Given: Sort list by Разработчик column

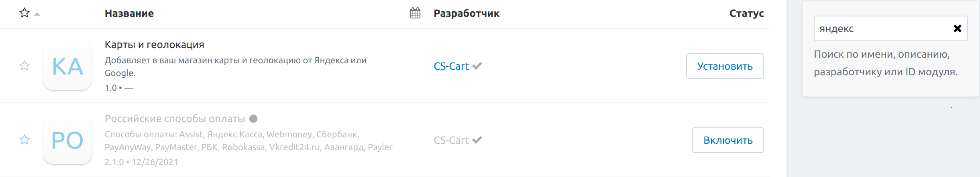Looking at the screenshot, I should [467, 13].
